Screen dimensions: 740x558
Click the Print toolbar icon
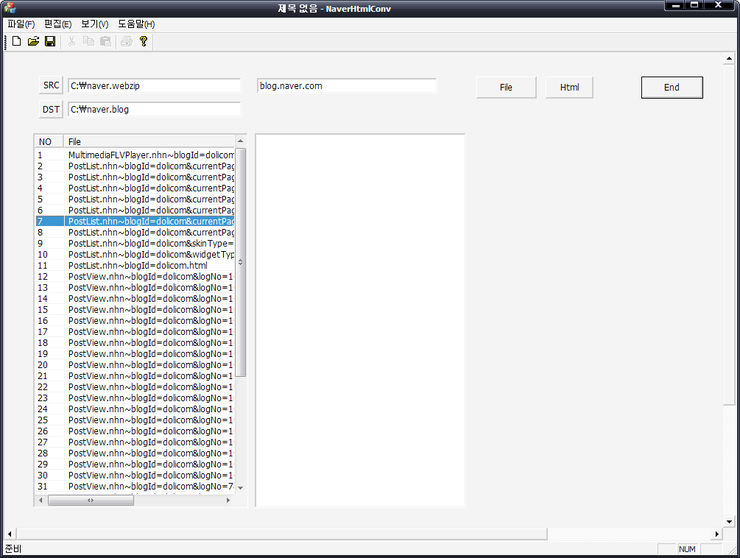pos(126,42)
